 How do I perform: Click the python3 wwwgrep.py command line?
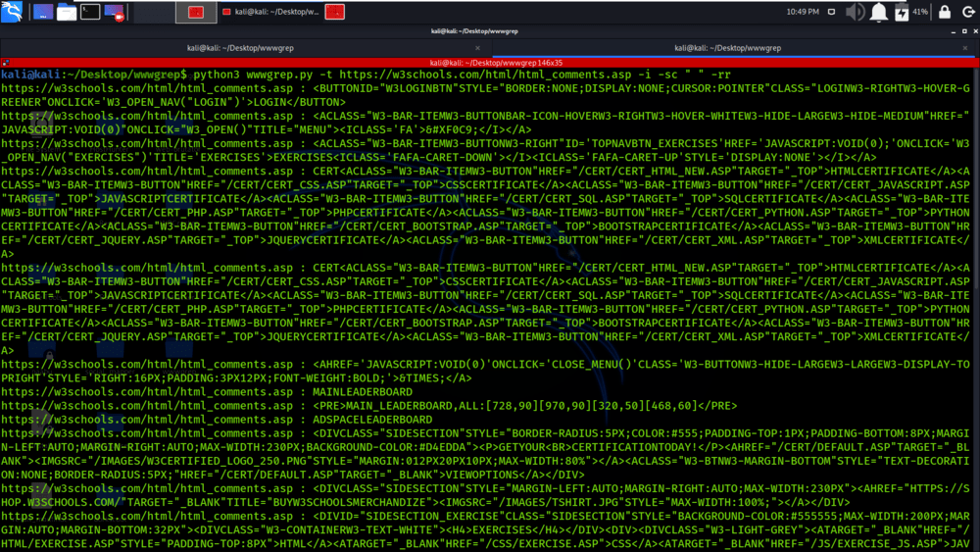(462, 75)
